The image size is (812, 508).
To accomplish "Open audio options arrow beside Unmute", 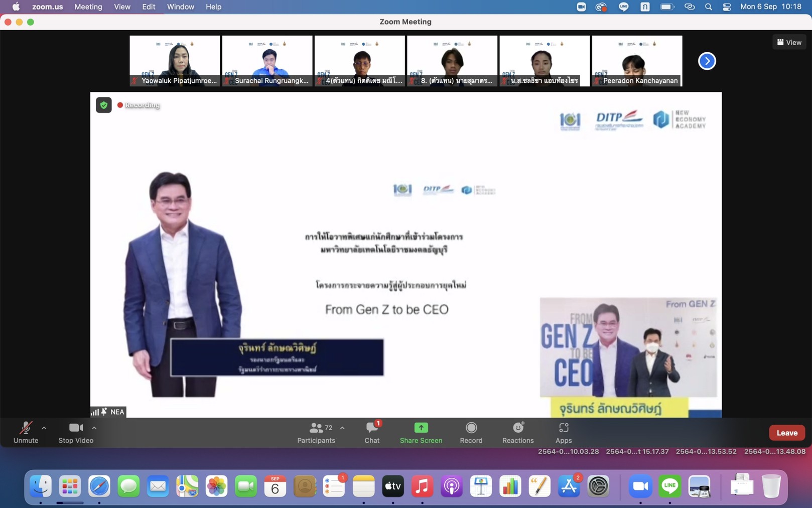I will pos(44,428).
